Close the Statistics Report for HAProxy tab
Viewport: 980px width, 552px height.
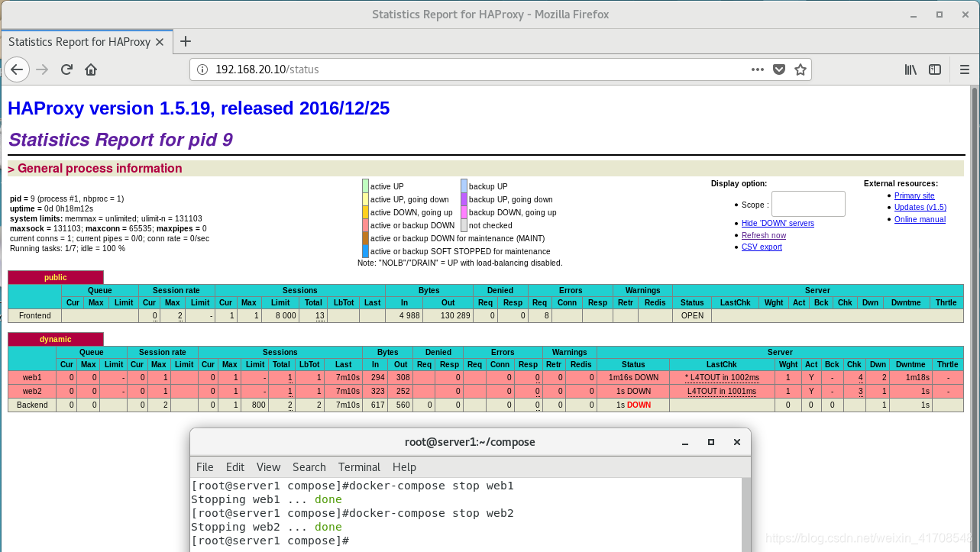click(160, 42)
